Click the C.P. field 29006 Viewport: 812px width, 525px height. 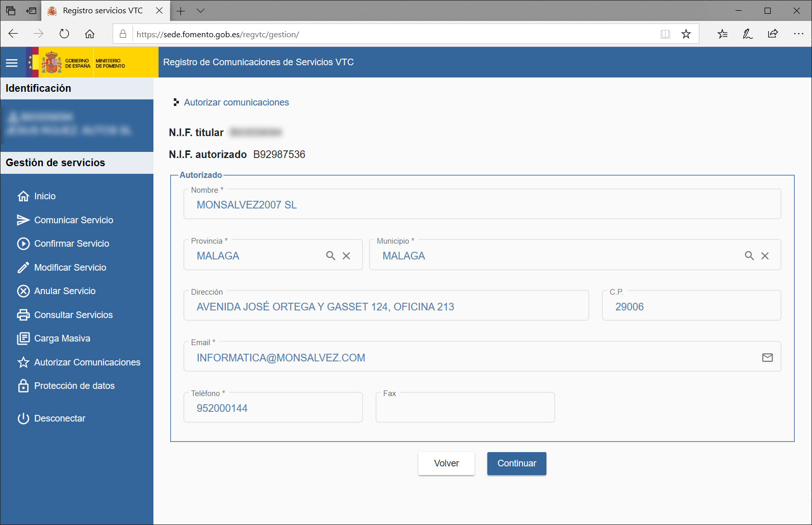(692, 306)
